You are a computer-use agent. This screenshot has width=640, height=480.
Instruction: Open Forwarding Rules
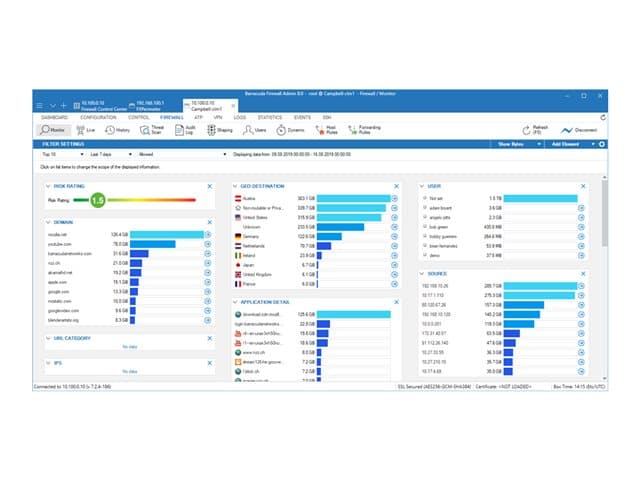tap(364, 130)
